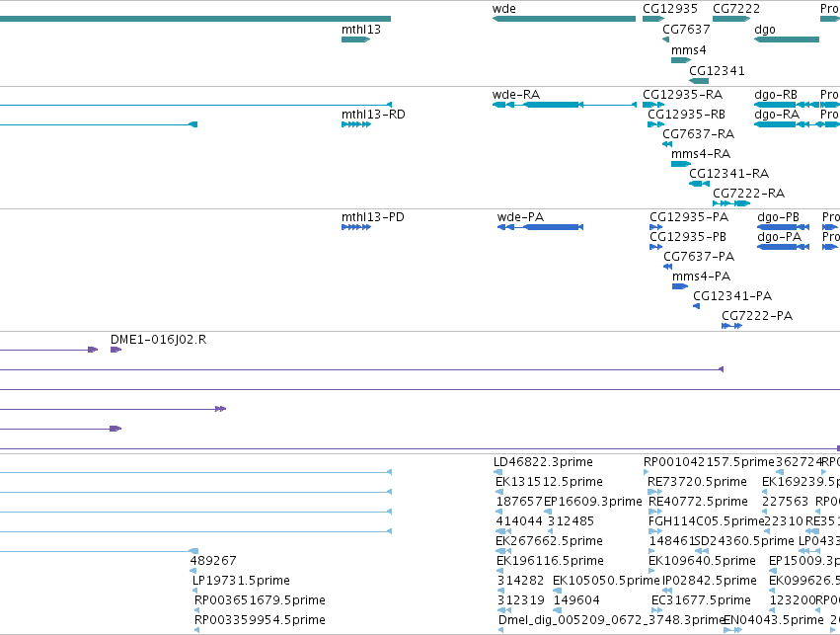Click the RP003651679.5prime EST label
This screenshot has width=840, height=635.
260,600
